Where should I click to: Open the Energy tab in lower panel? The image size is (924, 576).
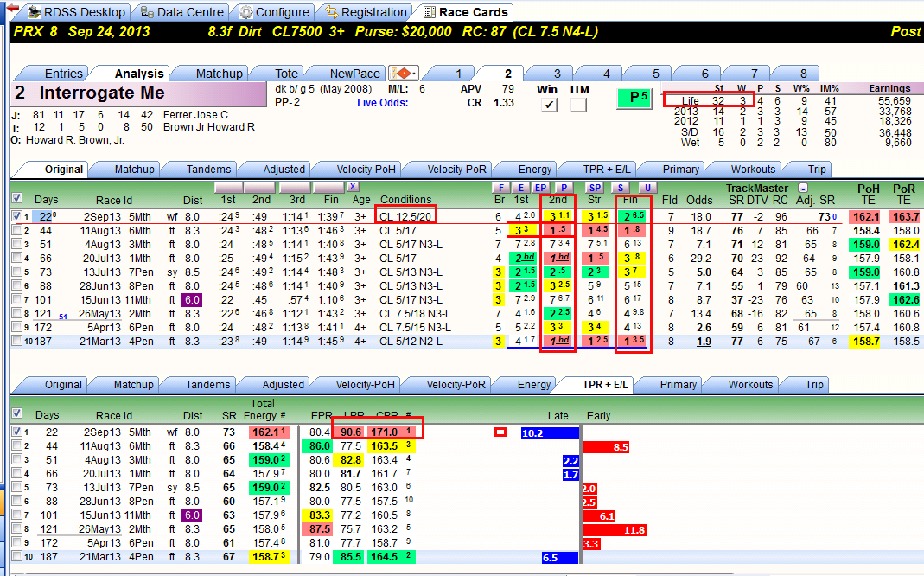point(534,384)
